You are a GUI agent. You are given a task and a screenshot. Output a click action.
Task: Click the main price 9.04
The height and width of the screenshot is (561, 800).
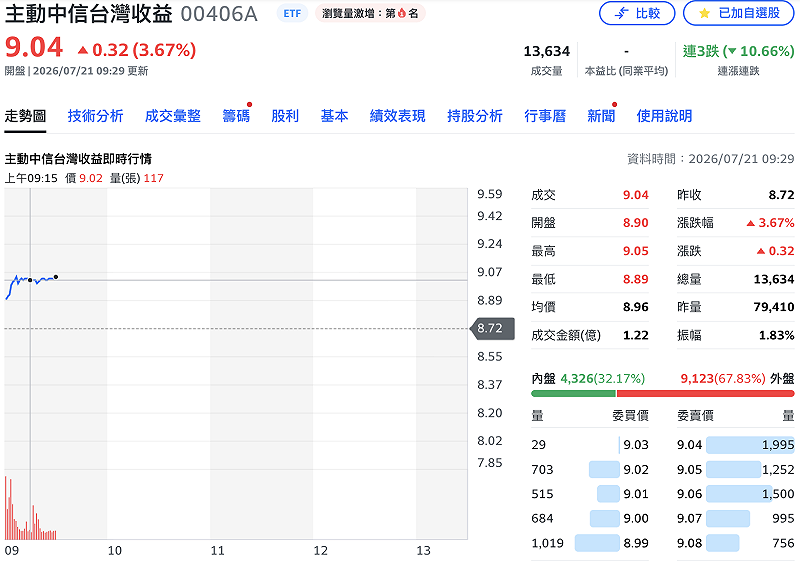coord(34,47)
